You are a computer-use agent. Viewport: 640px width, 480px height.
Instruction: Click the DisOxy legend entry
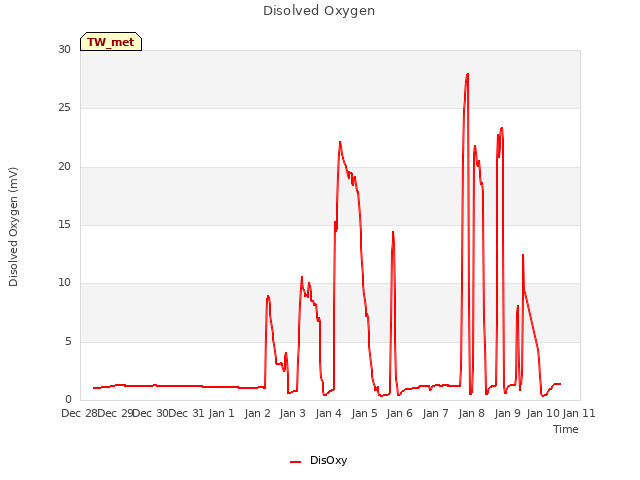coord(318,460)
